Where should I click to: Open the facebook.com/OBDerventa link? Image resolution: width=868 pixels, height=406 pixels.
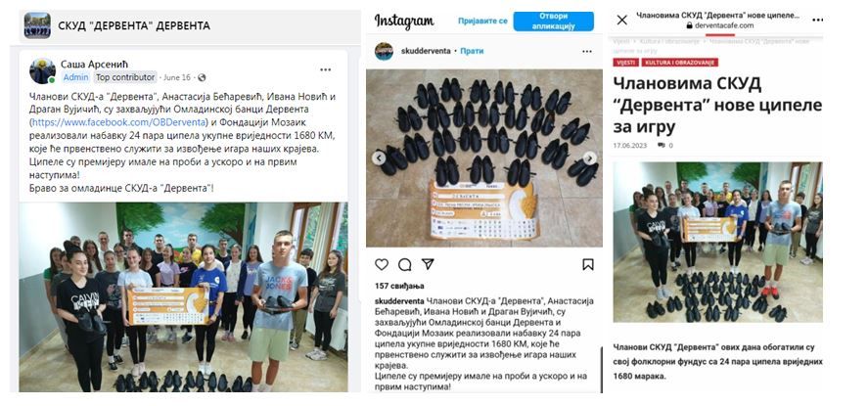tap(119, 122)
